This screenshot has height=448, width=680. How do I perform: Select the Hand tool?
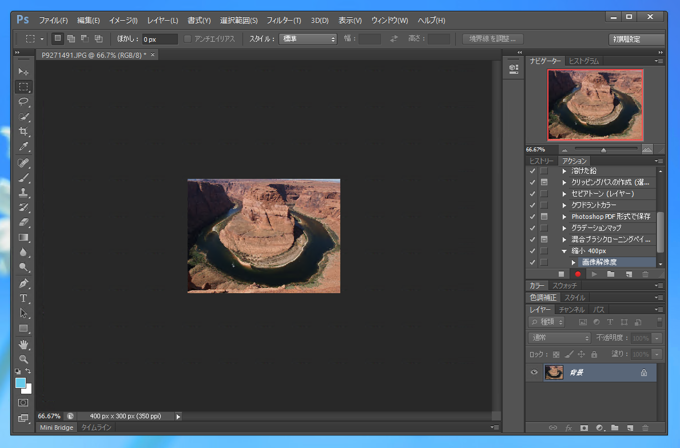[23, 345]
